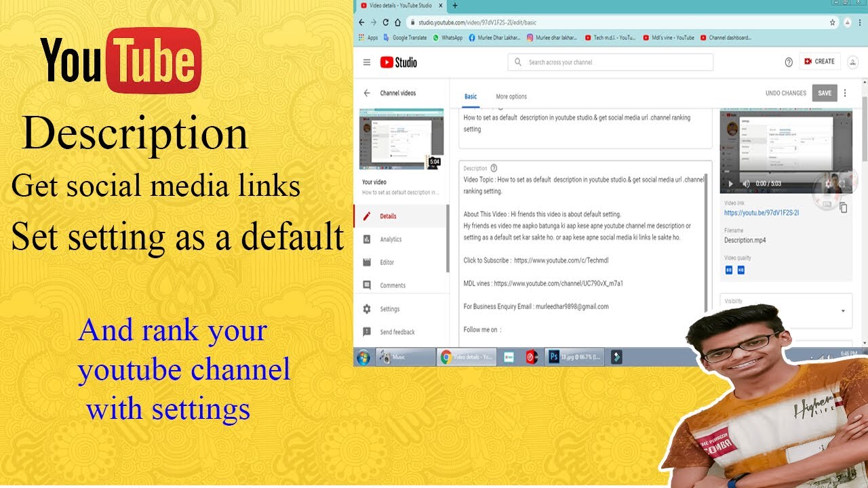Open the Apps bookmark
The image size is (868, 488).
369,38
